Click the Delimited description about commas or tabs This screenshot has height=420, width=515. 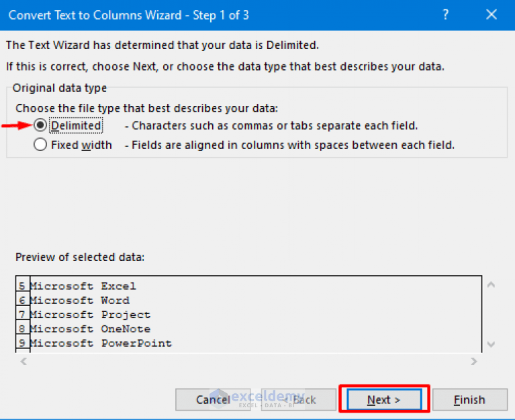click(x=271, y=125)
